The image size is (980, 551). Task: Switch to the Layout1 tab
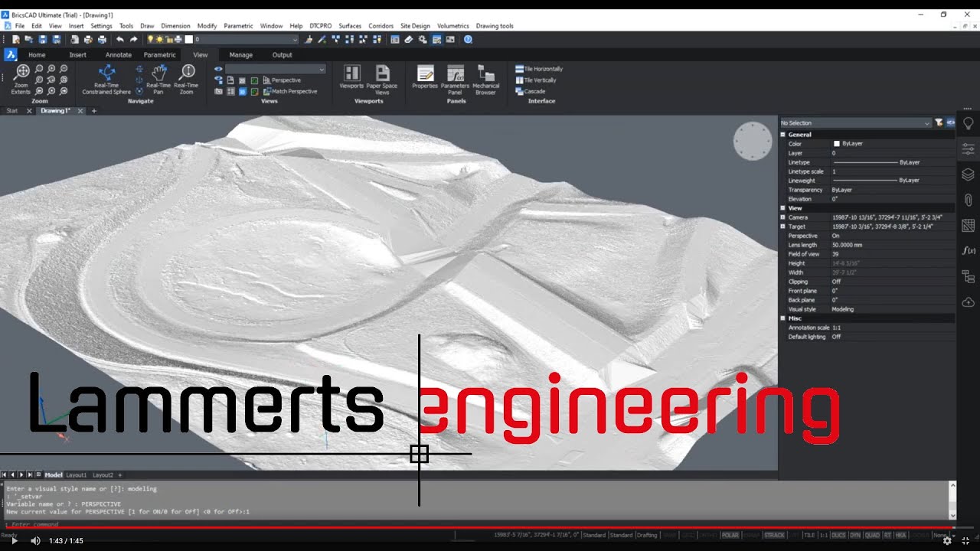(x=77, y=475)
